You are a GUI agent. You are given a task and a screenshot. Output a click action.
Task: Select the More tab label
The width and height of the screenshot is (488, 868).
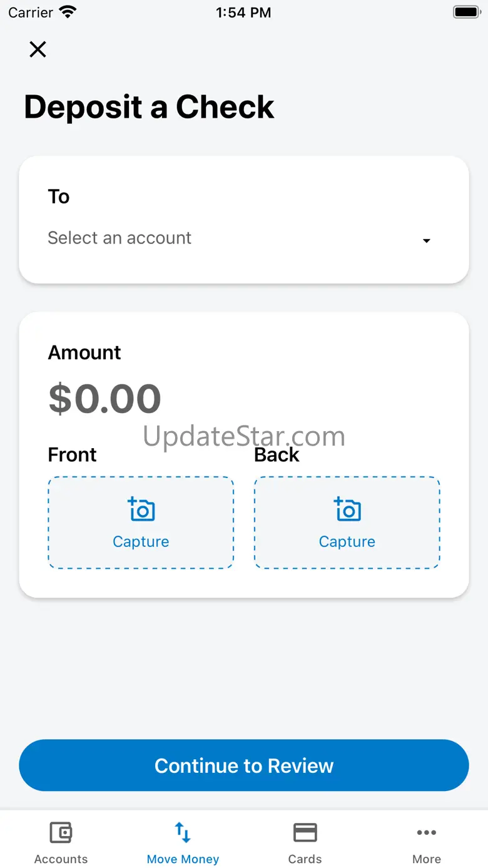pos(427,859)
